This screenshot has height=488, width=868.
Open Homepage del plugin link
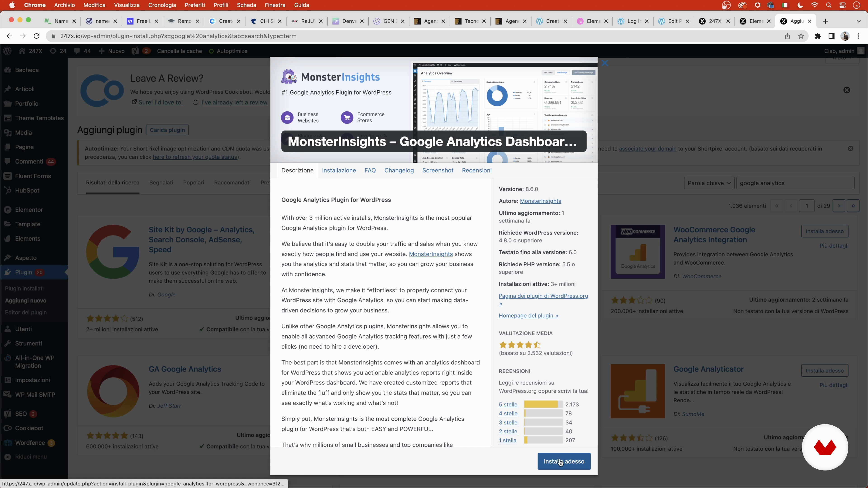pos(528,316)
